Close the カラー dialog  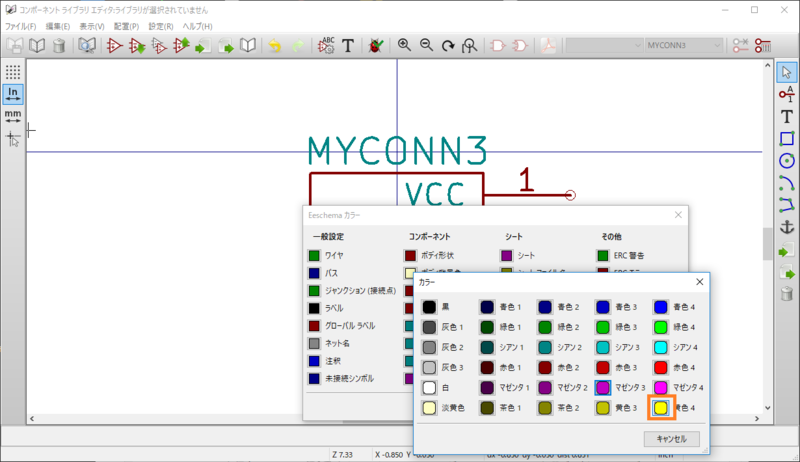pos(699,282)
